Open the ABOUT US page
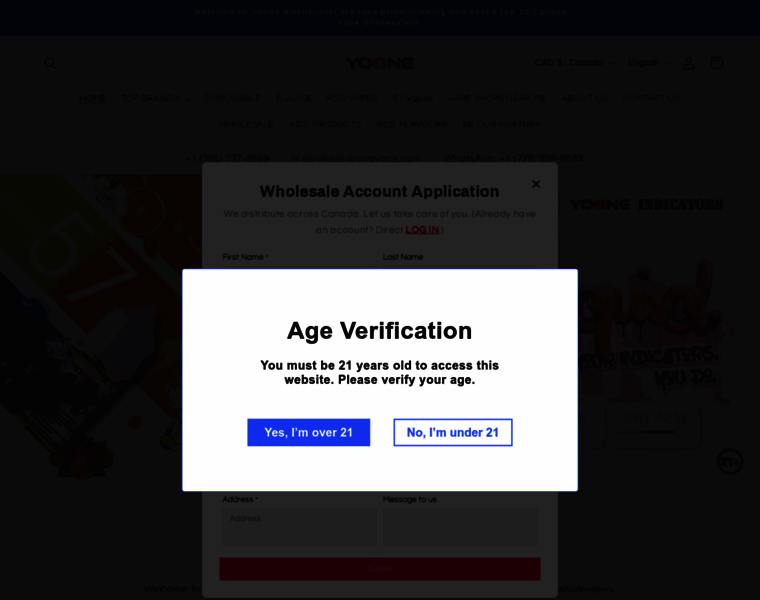 tap(584, 98)
